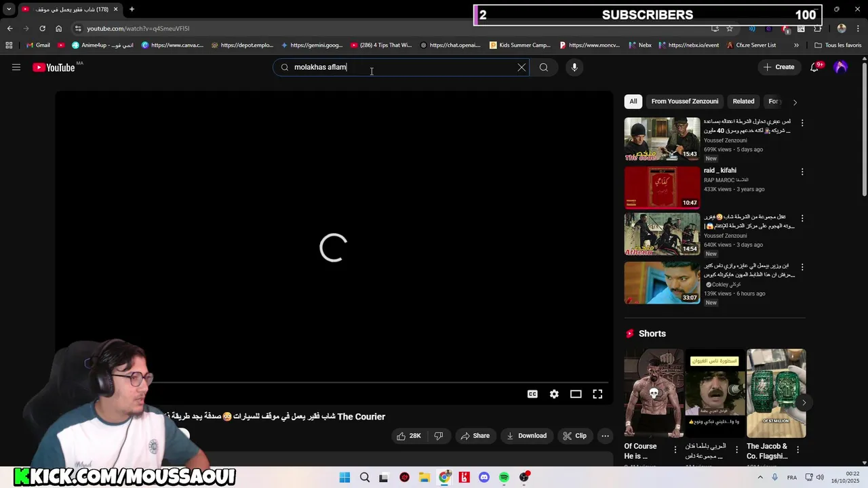Image resolution: width=868 pixels, height=488 pixels.
Task: Open Windows taskbar search
Action: (x=365, y=477)
